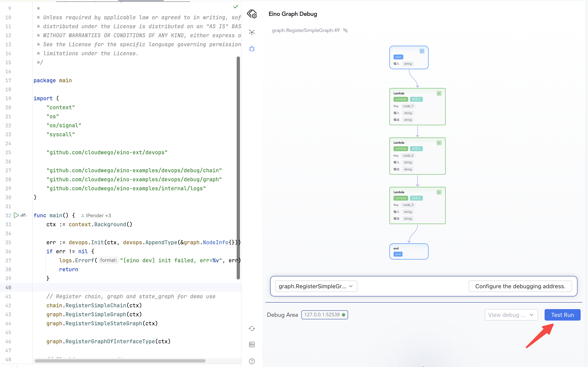This screenshot has height=367, width=588.
Task: Switch language with the En icon
Action: 252,344
